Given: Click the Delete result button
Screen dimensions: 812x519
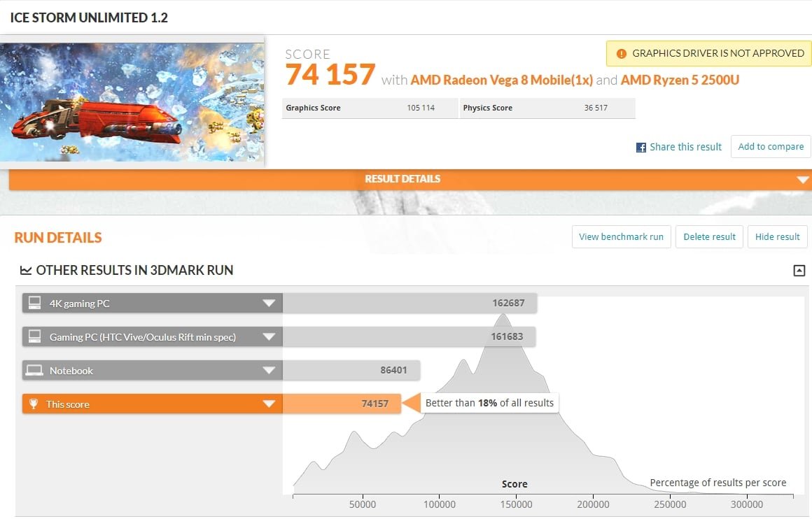Looking at the screenshot, I should [x=709, y=236].
